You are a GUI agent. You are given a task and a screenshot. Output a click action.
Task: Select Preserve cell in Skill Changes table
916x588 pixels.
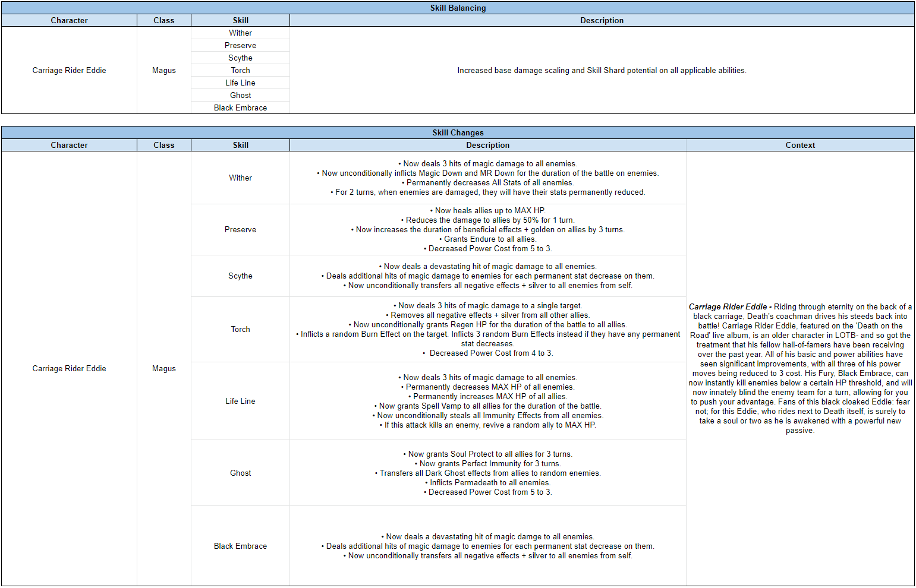pos(240,229)
